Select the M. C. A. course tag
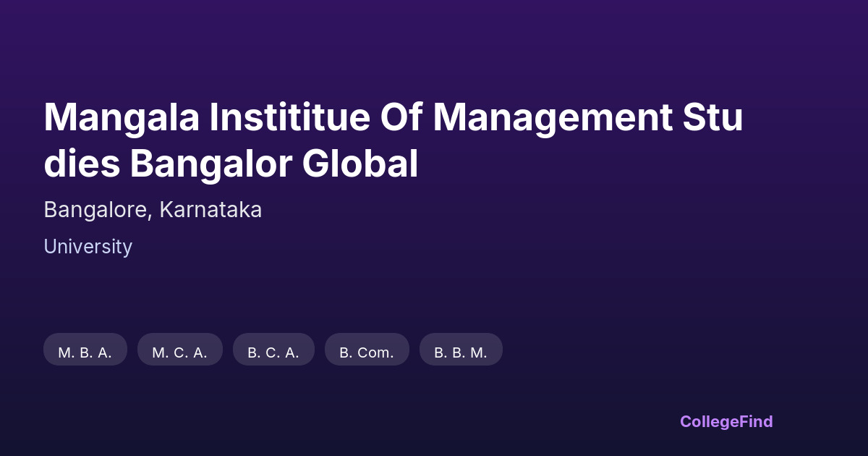This screenshot has width=868, height=456. point(180,352)
